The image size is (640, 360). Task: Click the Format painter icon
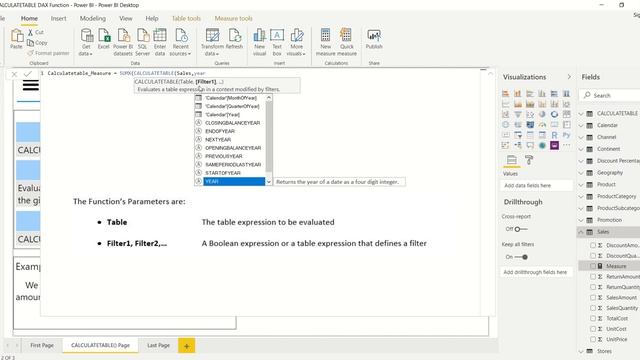click(31, 53)
